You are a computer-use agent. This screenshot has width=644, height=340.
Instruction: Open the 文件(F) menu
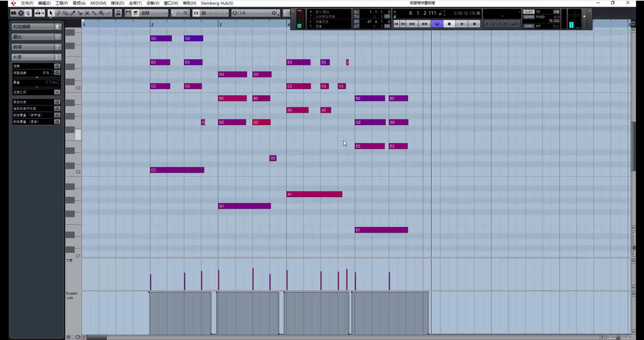pyautogui.click(x=27, y=3)
